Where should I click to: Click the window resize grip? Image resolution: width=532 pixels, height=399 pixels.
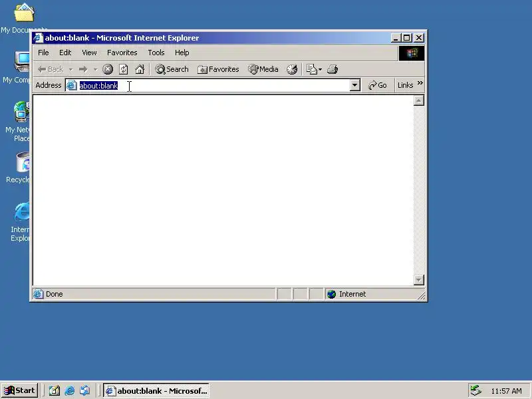pyautogui.click(x=421, y=296)
